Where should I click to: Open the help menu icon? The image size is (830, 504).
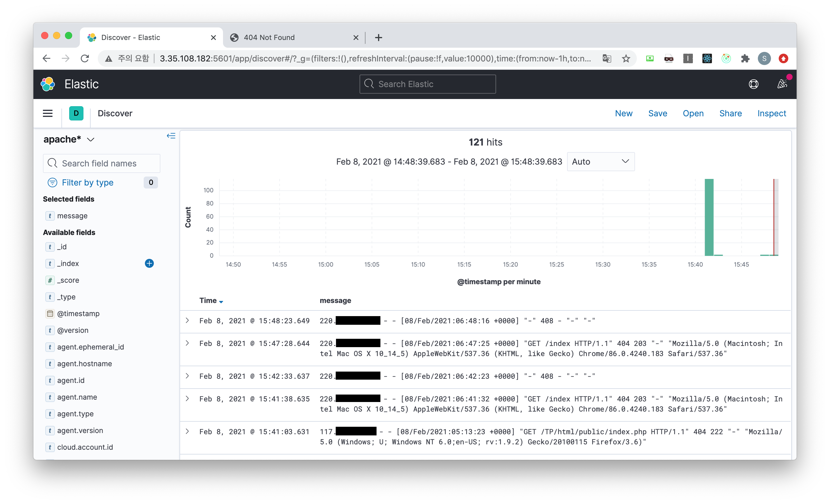point(753,84)
